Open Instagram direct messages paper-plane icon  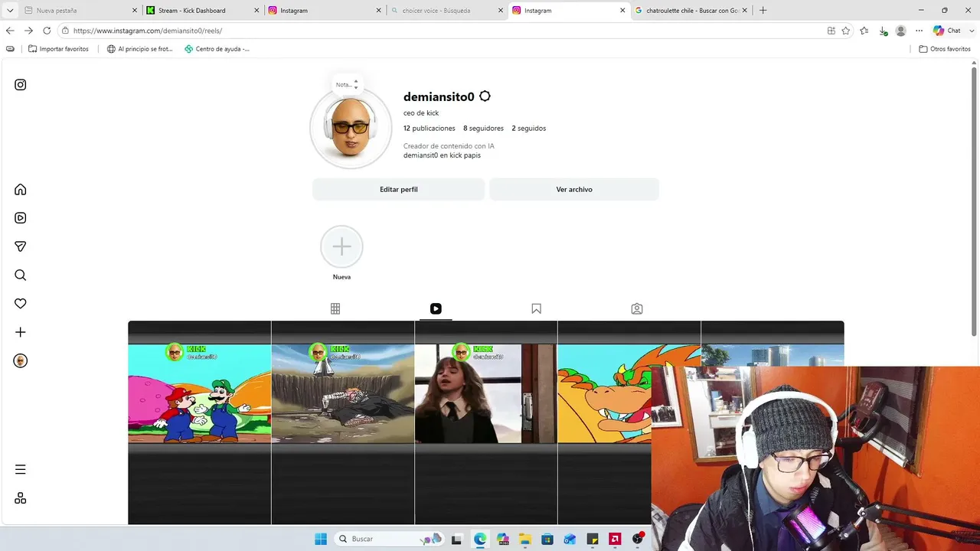point(21,246)
